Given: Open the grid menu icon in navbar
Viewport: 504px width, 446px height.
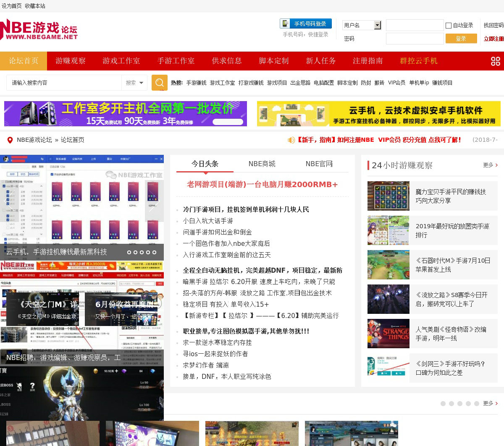Looking at the screenshot, I should pyautogui.click(x=495, y=61).
